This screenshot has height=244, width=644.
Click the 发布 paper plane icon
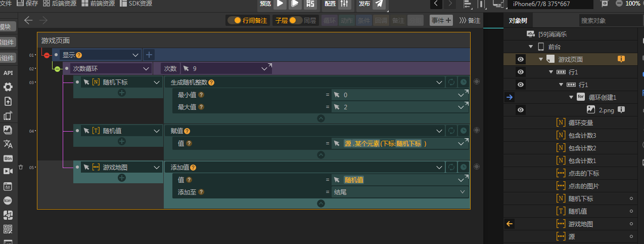380,4
